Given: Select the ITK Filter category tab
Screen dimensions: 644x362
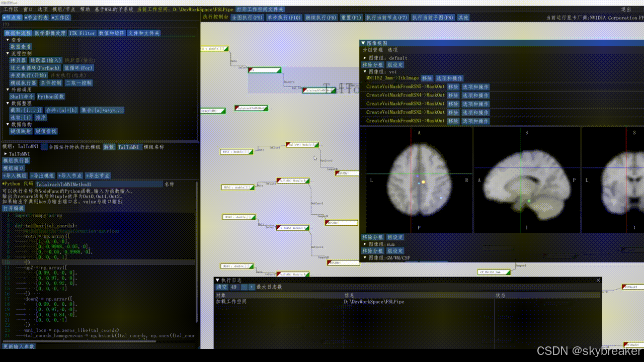Looking at the screenshot, I should [x=83, y=33].
